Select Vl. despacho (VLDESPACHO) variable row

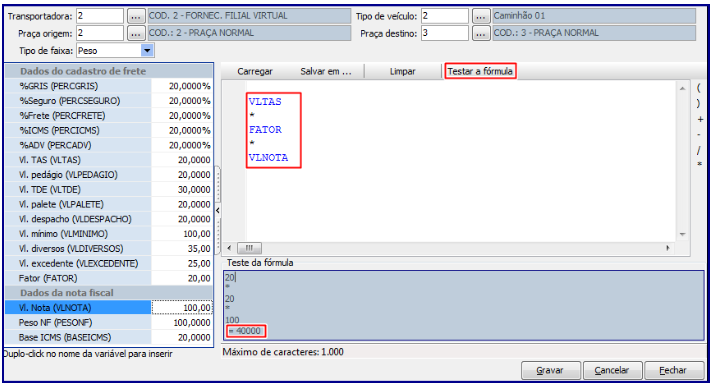click(x=108, y=219)
